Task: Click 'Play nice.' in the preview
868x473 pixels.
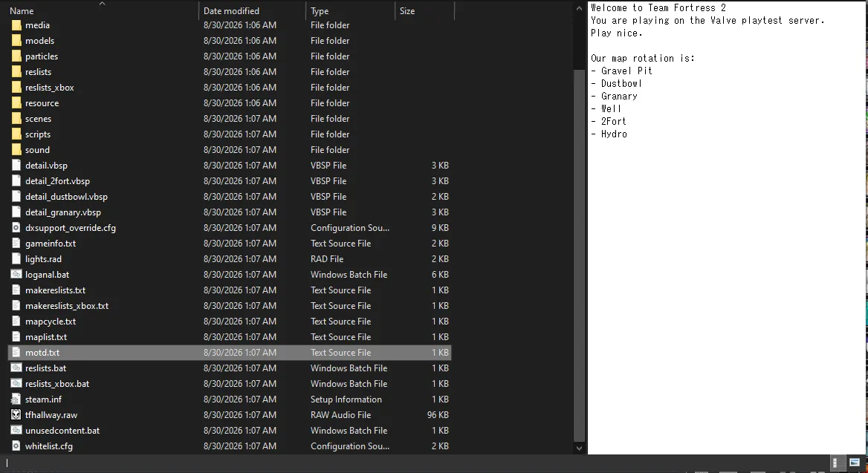Action: pyautogui.click(x=617, y=33)
